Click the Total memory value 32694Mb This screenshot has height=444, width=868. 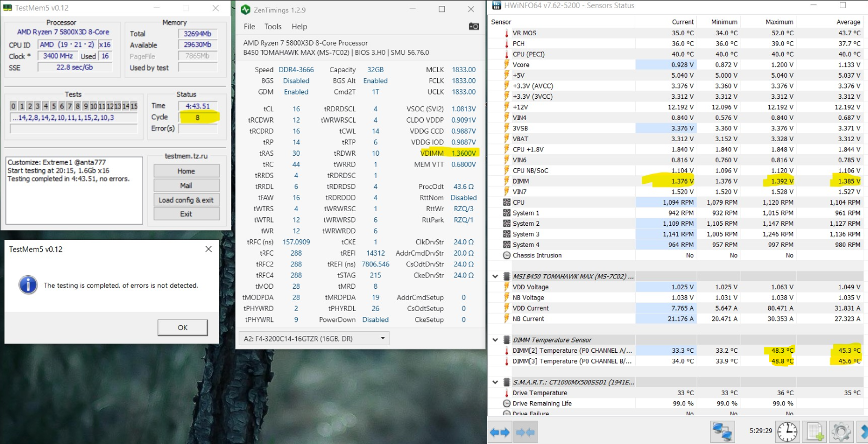point(197,34)
